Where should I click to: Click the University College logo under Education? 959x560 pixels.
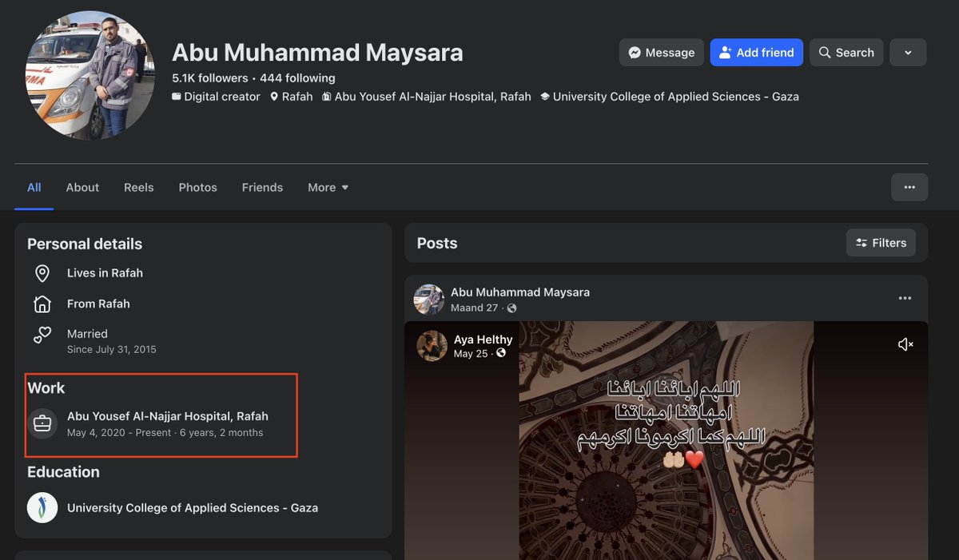42,507
